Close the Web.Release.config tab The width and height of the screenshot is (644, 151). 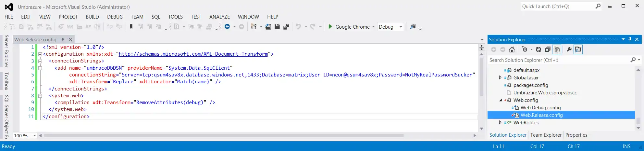(x=70, y=39)
